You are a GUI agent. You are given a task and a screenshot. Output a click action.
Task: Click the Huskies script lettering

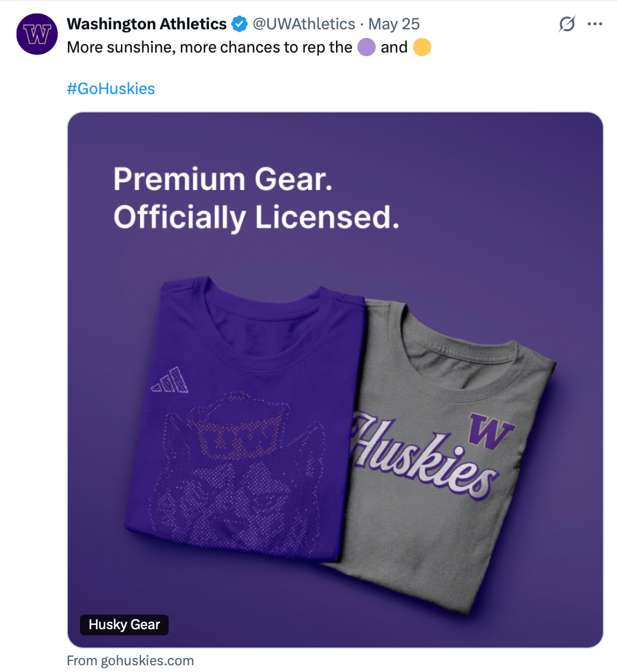click(423, 456)
